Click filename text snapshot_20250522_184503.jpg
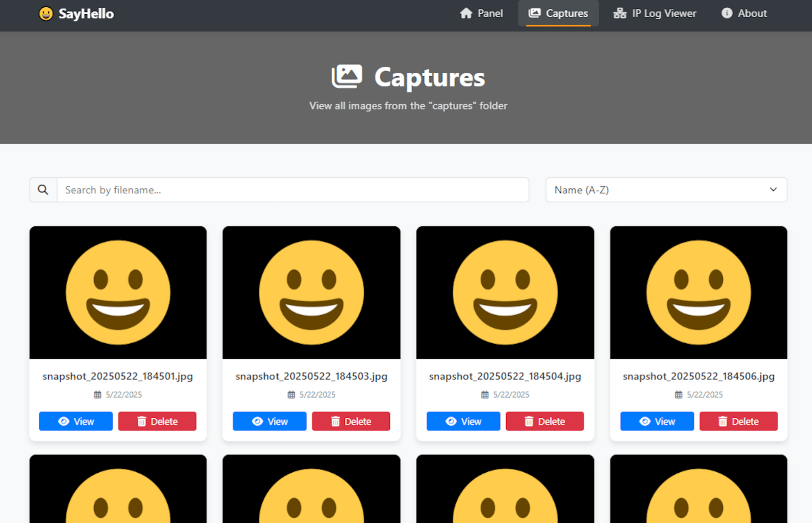The height and width of the screenshot is (523, 812). pos(311,377)
